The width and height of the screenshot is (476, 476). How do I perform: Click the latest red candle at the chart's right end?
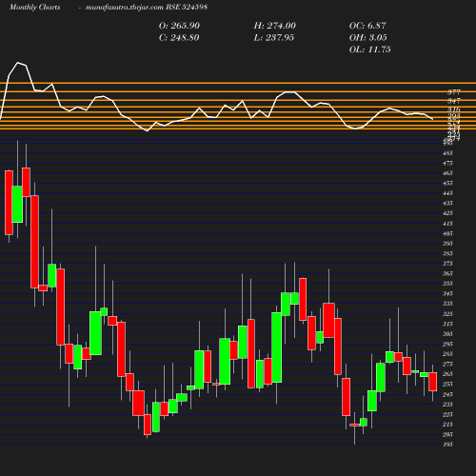click(x=432, y=382)
